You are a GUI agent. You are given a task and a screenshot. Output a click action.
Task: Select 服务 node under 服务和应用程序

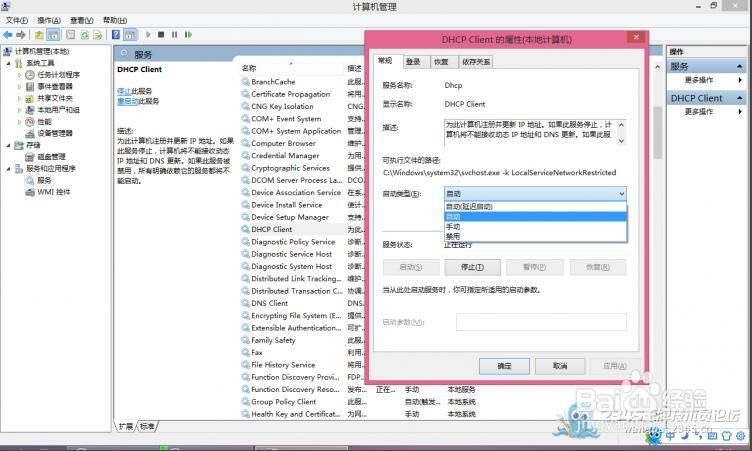click(44, 180)
